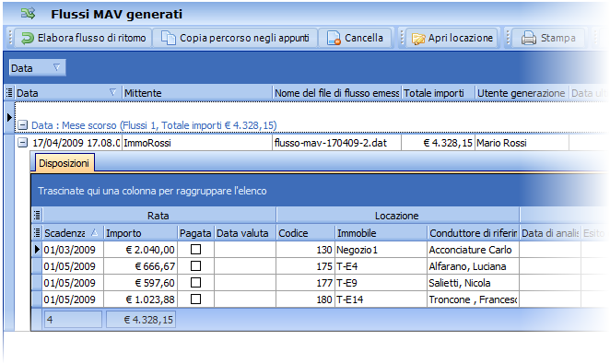This screenshot has height=364, width=610.
Task: Click the Locazione band header
Action: [397, 215]
